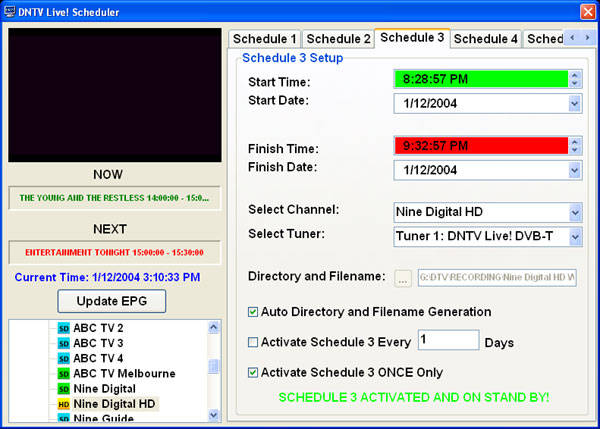
Task: Click the DNTV Live! Scheduler title bar icon
Action: [10, 12]
